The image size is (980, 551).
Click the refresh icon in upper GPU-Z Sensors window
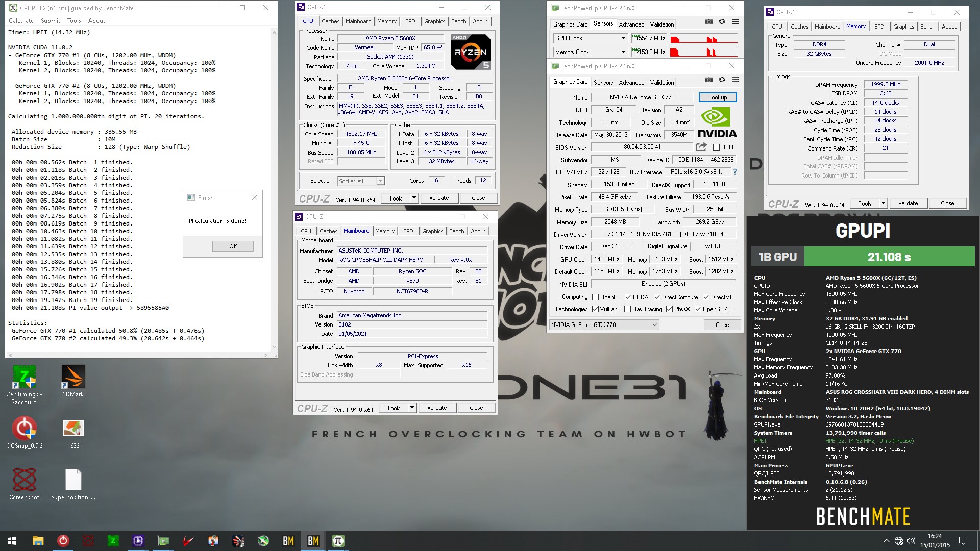(x=722, y=21)
